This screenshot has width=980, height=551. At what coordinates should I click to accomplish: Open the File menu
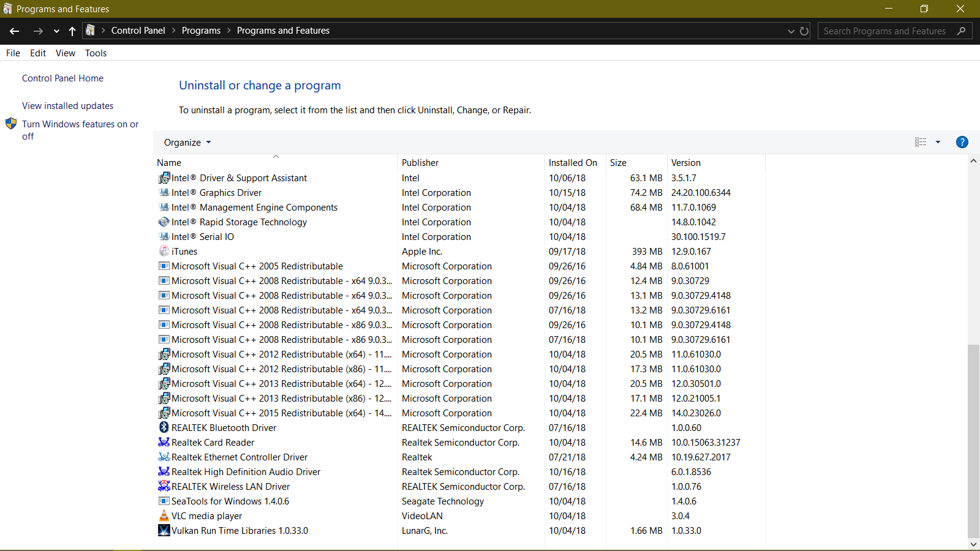13,53
